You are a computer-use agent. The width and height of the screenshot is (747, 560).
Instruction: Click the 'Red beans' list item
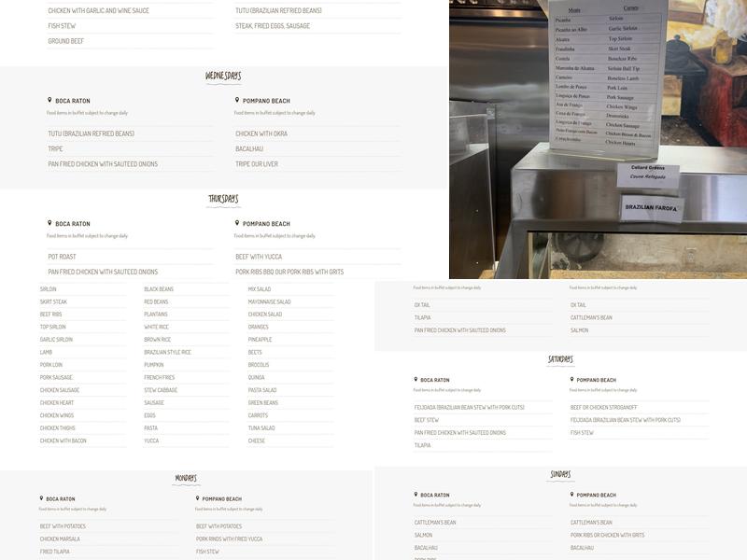coord(156,301)
